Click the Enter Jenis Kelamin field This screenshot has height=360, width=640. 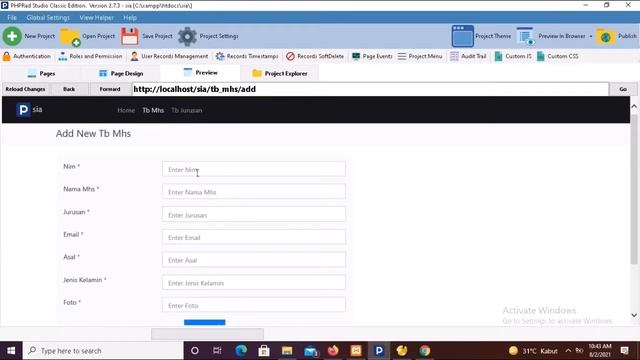coord(254,282)
